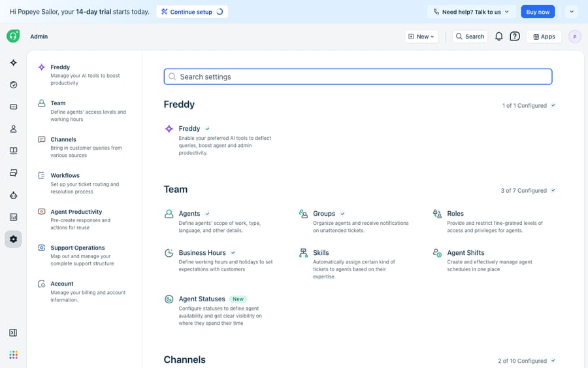Go to Freddy category in settings sidebar
This screenshot has width=588, height=368.
84,75
